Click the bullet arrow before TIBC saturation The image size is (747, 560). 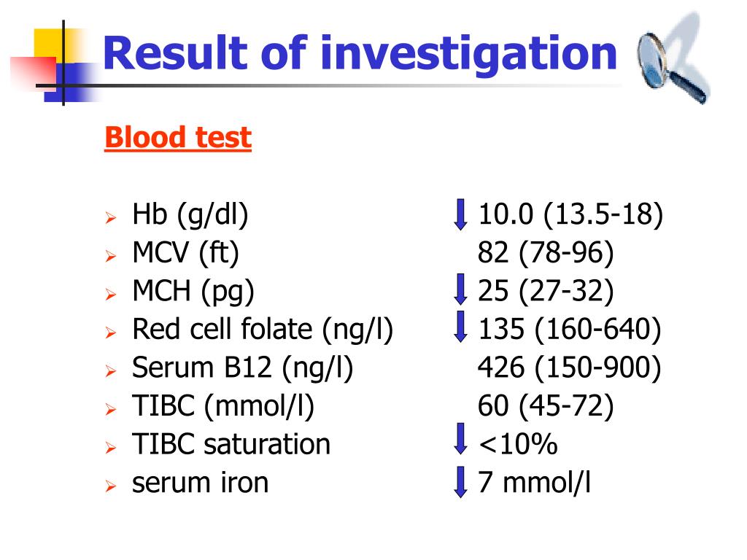point(111,448)
